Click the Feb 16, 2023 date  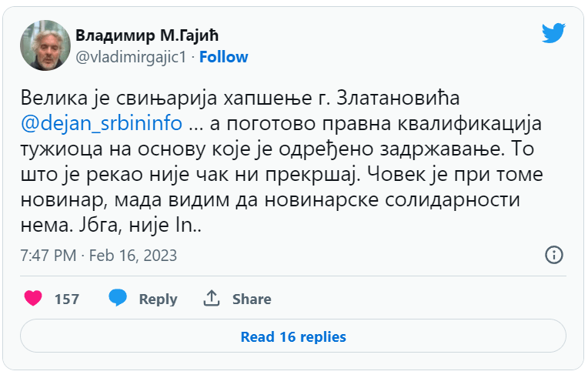click(133, 255)
